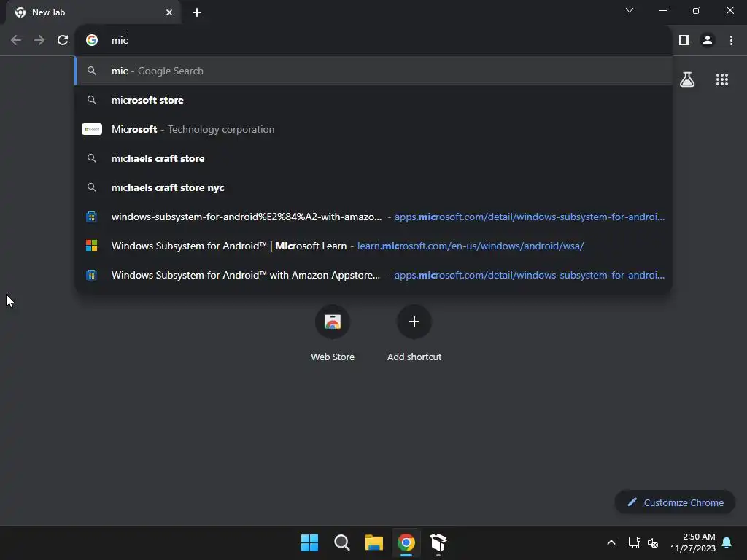Click search icon beside 'michaels craft store nyc'

[x=92, y=187]
